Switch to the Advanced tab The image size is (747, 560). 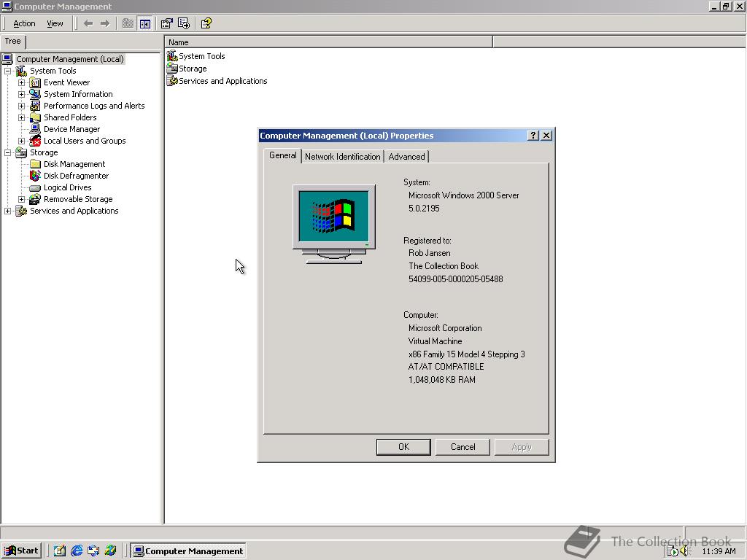tap(406, 157)
